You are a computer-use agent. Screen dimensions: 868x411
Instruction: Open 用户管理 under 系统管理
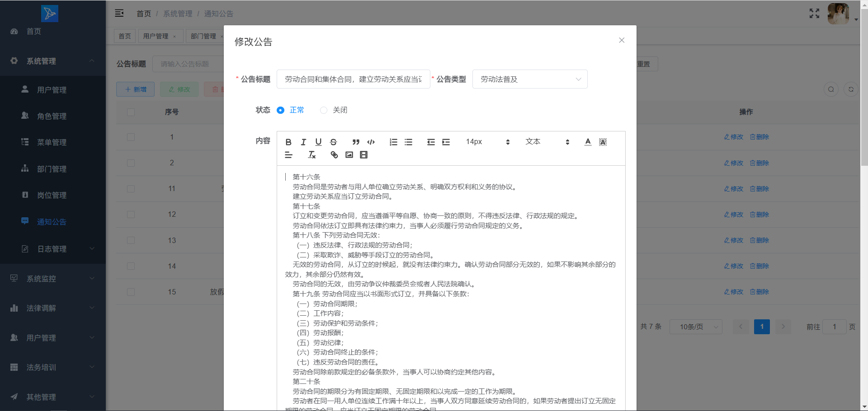pos(53,90)
